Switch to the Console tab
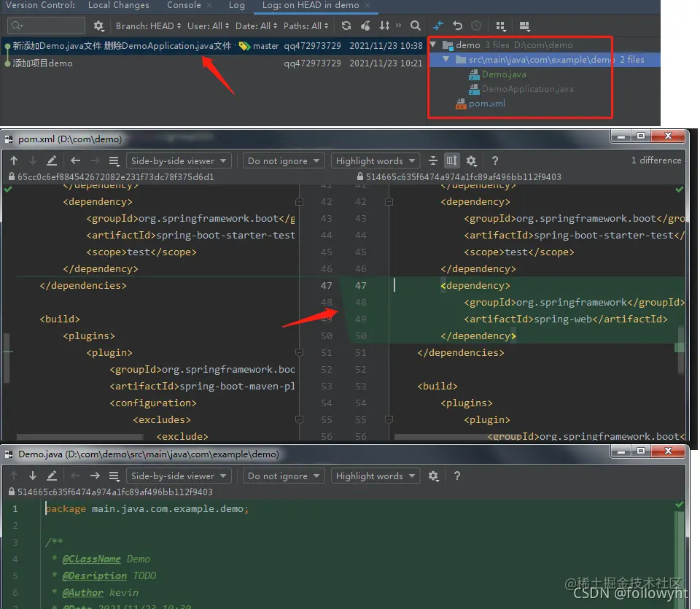Image resolution: width=700 pixels, height=609 pixels. click(x=184, y=5)
